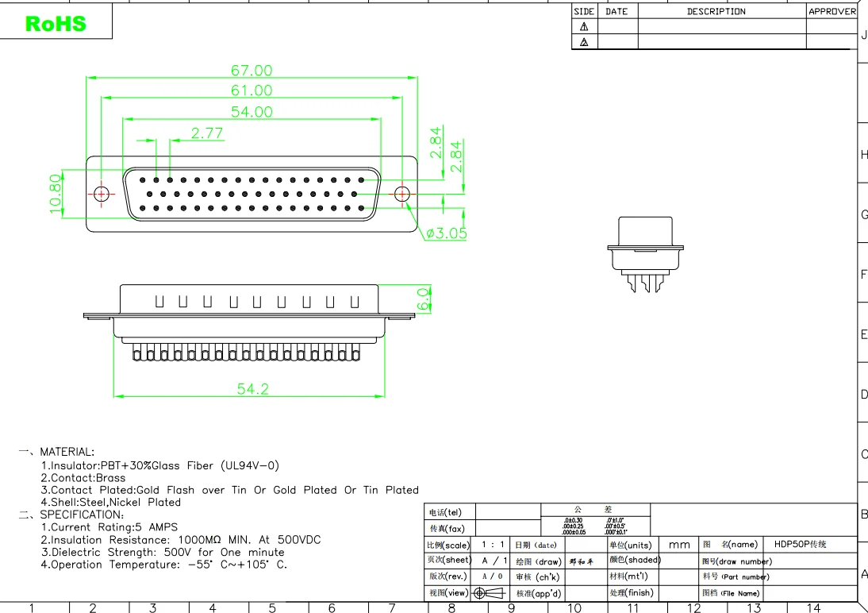
Task: Click the 2.77 pin pitch dimension
Action: tap(207, 133)
